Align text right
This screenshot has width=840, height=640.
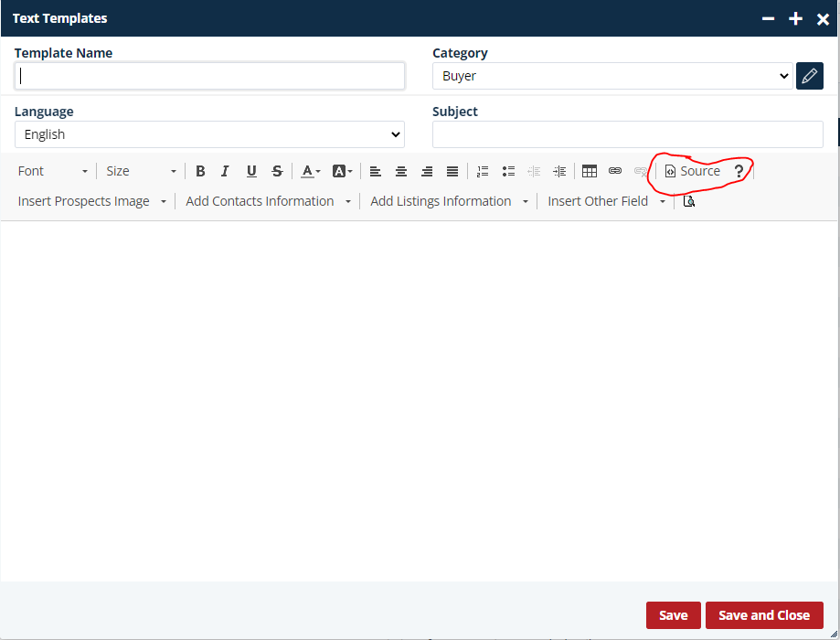[427, 171]
